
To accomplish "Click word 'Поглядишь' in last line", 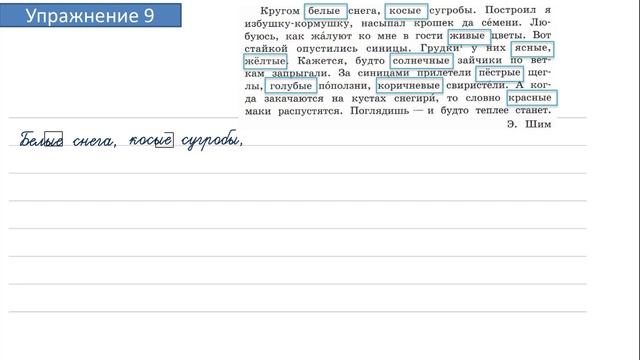I will (380, 111).
